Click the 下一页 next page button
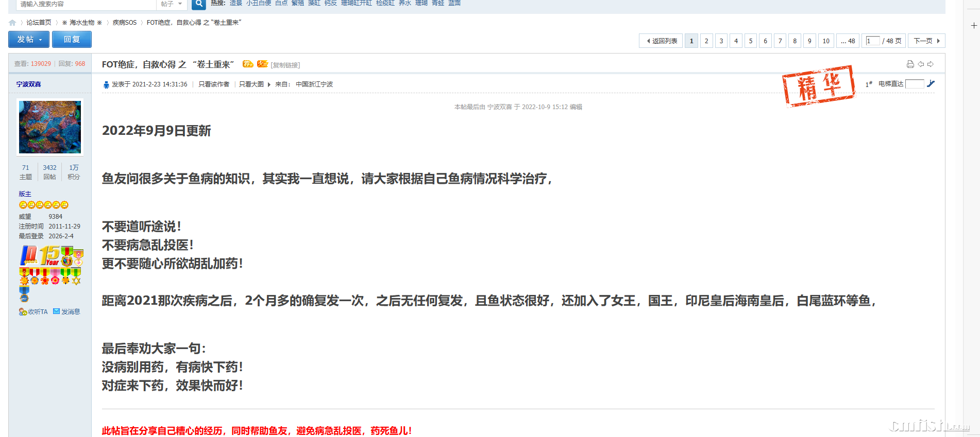Viewport: 980px width, 437px height. click(926, 41)
